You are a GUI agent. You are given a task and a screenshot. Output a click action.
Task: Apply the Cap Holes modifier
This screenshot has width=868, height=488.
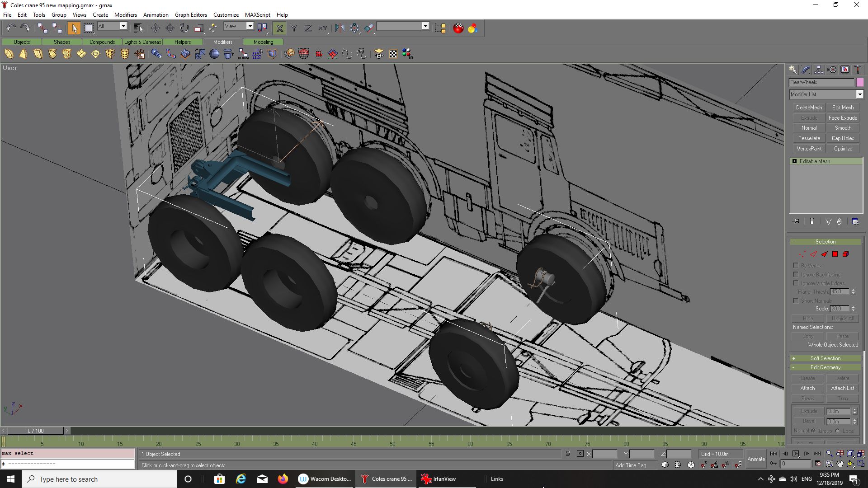tap(843, 138)
